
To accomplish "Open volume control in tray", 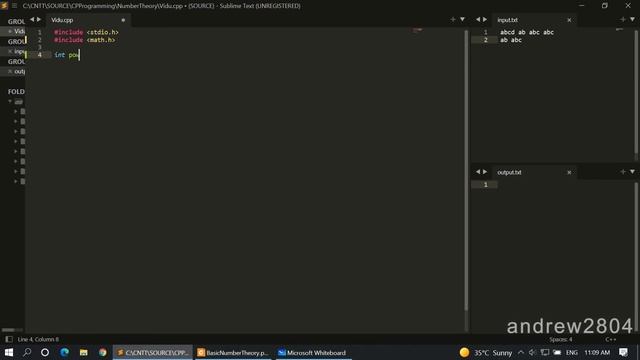I will point(532,352).
